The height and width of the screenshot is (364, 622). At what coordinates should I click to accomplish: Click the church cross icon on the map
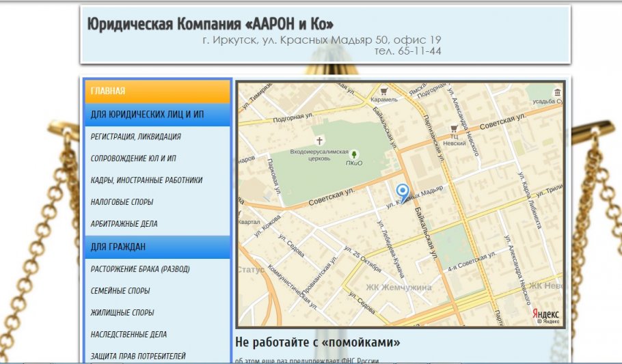pos(319,139)
